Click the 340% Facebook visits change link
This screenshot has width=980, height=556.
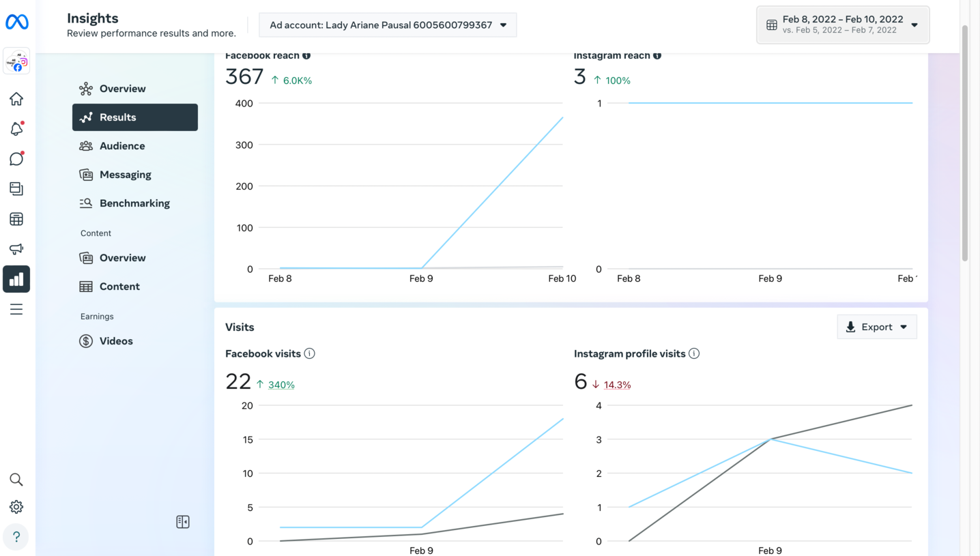pyautogui.click(x=281, y=385)
